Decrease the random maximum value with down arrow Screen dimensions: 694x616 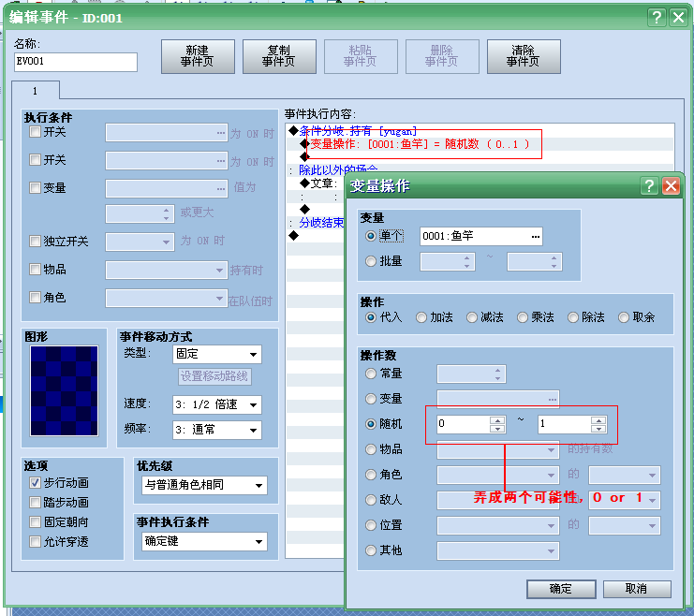(598, 429)
